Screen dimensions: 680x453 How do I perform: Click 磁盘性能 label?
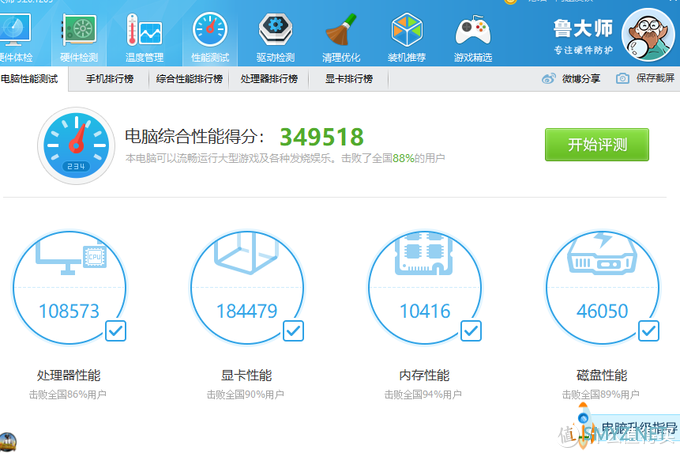point(602,375)
